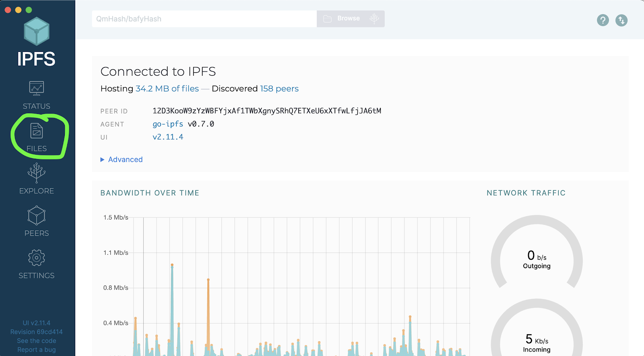Click the up-down arrows task icon

(x=621, y=20)
